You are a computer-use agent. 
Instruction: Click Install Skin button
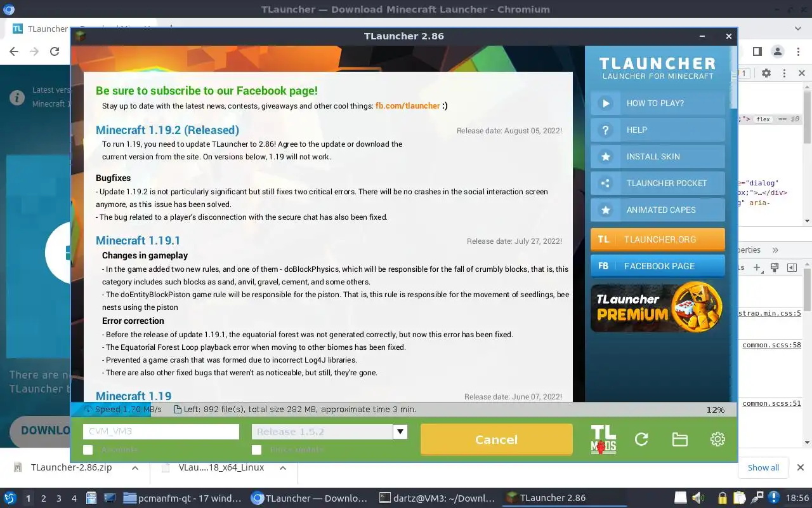(658, 157)
